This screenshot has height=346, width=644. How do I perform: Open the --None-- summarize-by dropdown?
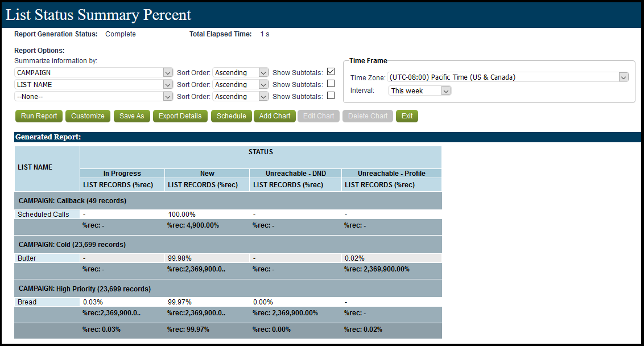tap(94, 97)
